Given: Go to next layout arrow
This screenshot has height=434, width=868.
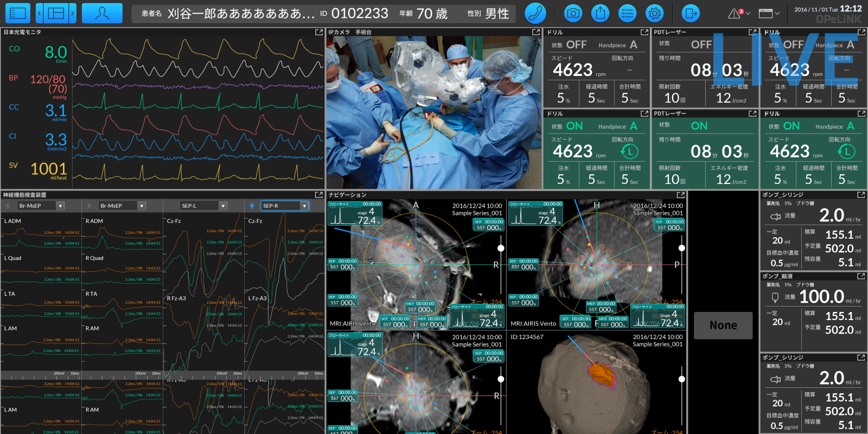Looking at the screenshot, I should [73, 13].
